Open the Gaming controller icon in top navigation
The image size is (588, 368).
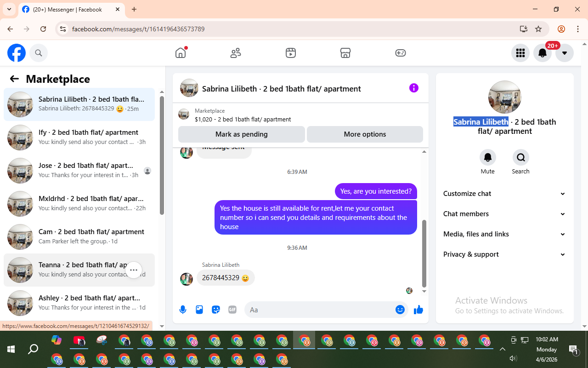(401, 53)
